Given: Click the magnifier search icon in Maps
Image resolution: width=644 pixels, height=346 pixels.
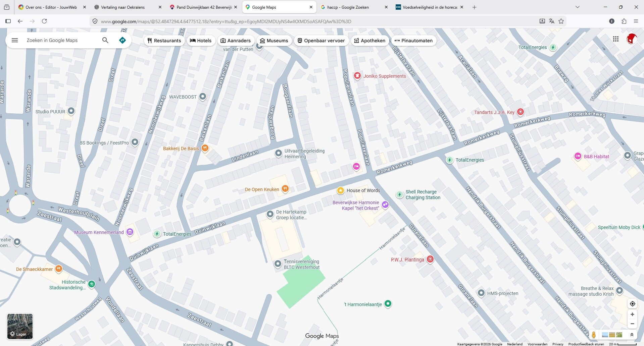Looking at the screenshot, I should [105, 40].
